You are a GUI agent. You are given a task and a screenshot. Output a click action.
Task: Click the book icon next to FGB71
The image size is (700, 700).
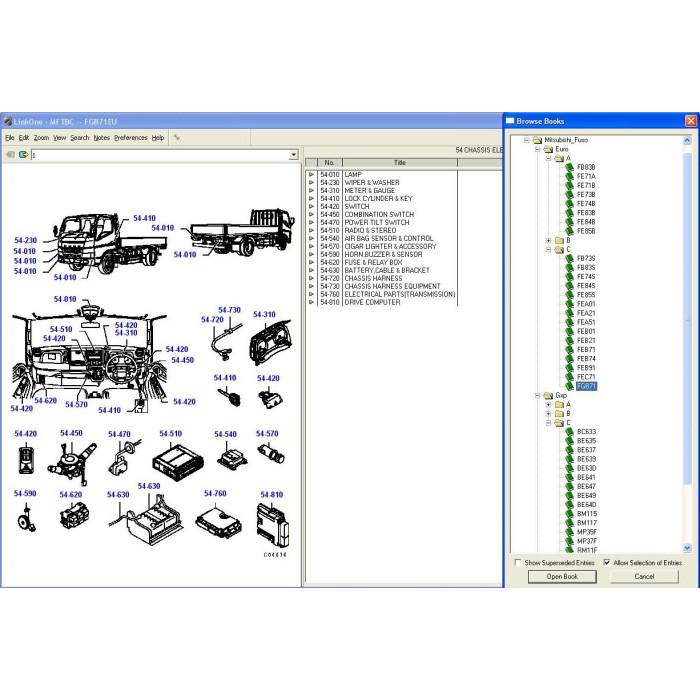569,386
